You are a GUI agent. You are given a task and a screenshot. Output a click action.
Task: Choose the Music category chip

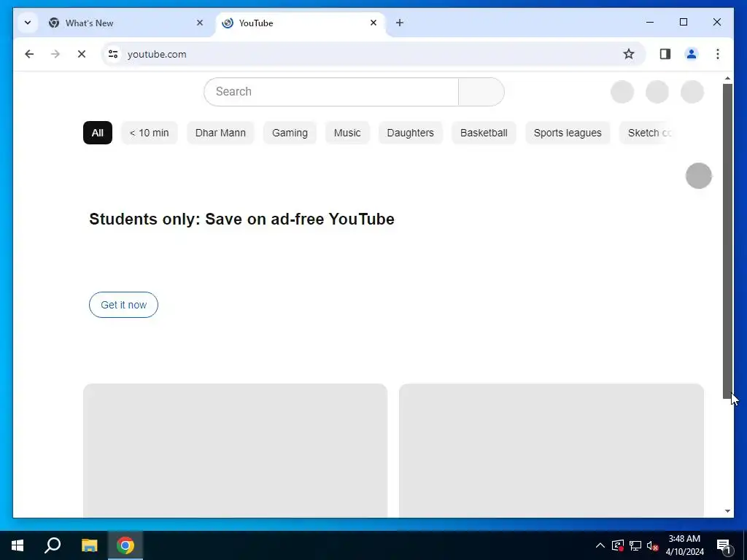[347, 133]
